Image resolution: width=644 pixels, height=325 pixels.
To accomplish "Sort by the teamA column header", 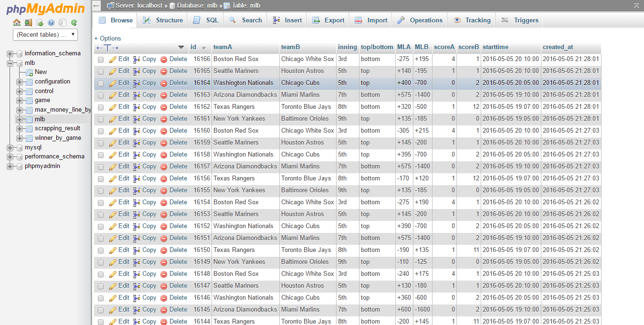I will click(x=222, y=47).
